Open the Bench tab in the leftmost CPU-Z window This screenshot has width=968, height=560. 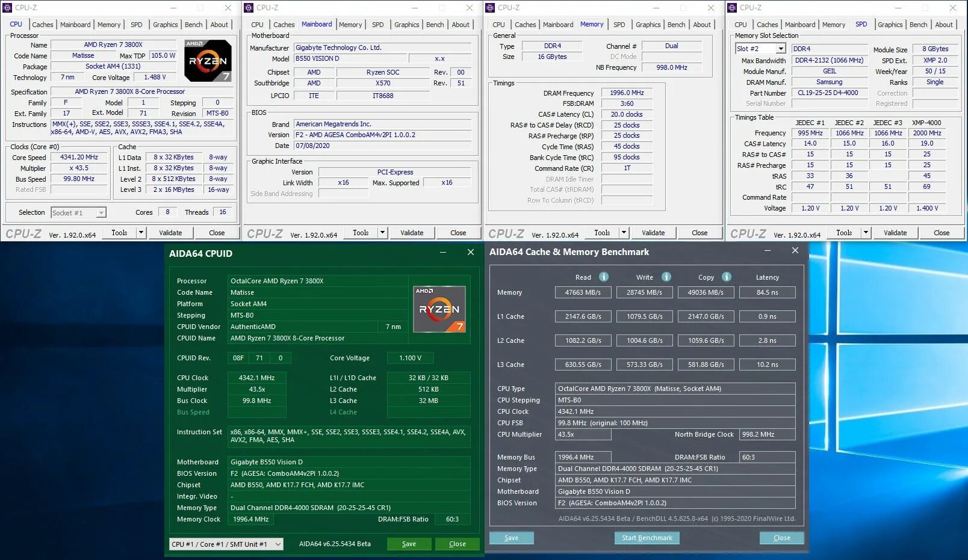point(193,25)
